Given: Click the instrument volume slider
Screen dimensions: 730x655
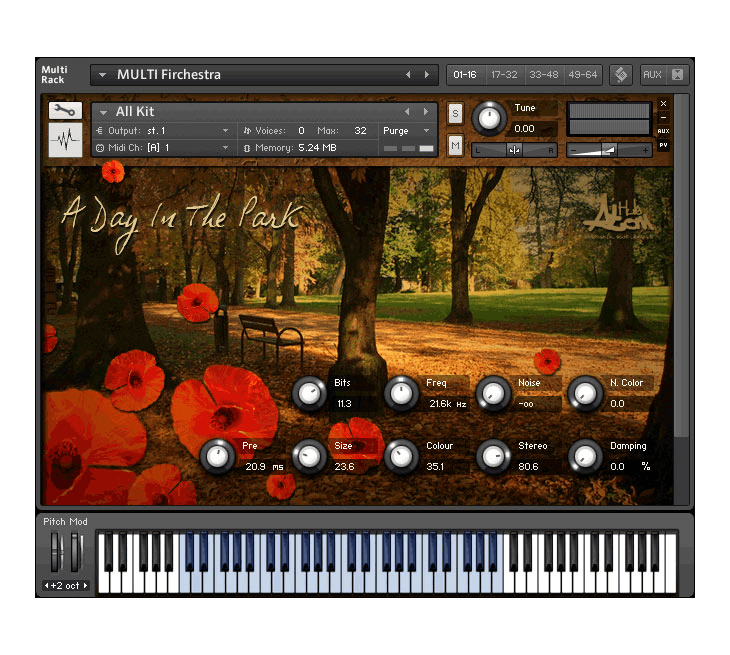Looking at the screenshot, I should click(610, 149).
